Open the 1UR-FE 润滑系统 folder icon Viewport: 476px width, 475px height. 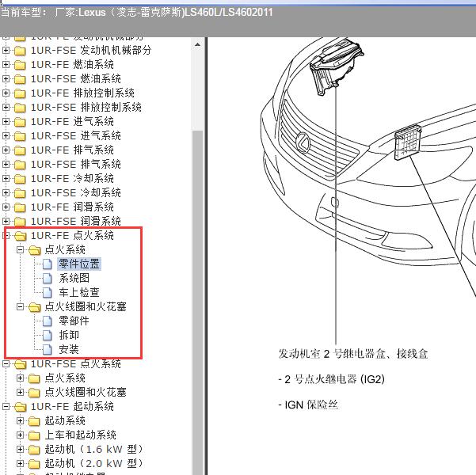click(x=20, y=207)
